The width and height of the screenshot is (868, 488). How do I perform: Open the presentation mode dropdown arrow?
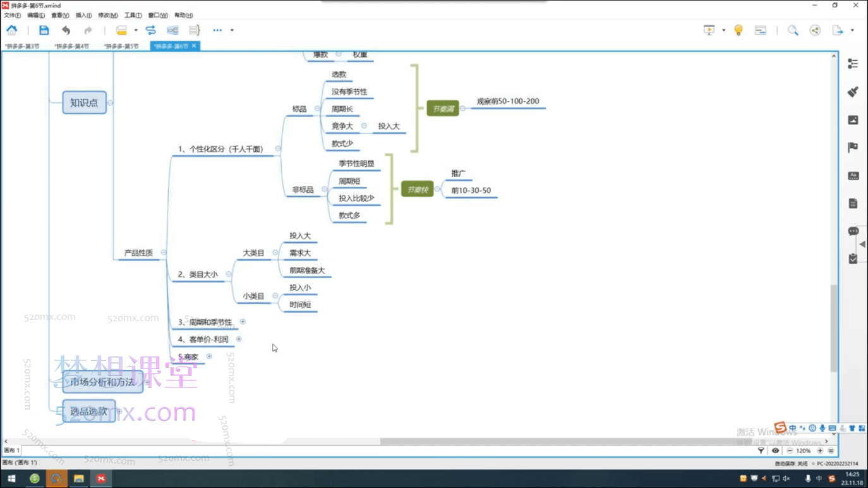723,30
